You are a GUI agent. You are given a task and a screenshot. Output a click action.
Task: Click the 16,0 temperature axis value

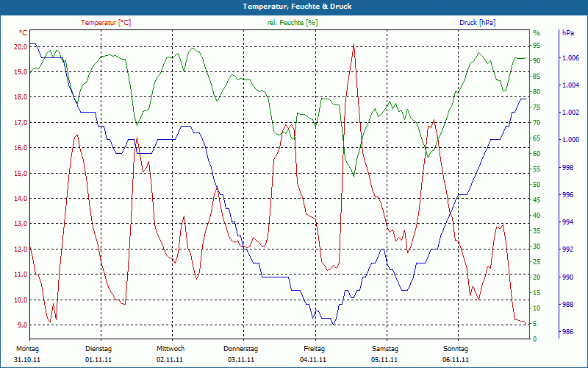pyautogui.click(x=21, y=148)
